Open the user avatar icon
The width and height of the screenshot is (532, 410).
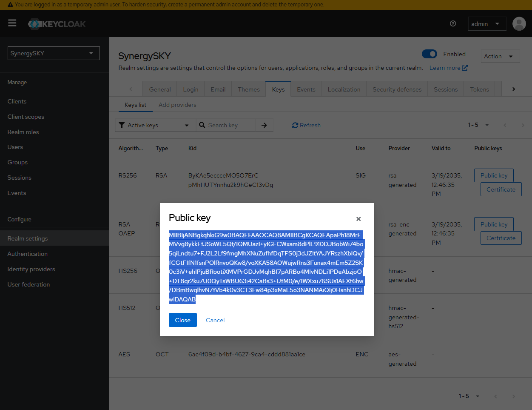pos(519,24)
